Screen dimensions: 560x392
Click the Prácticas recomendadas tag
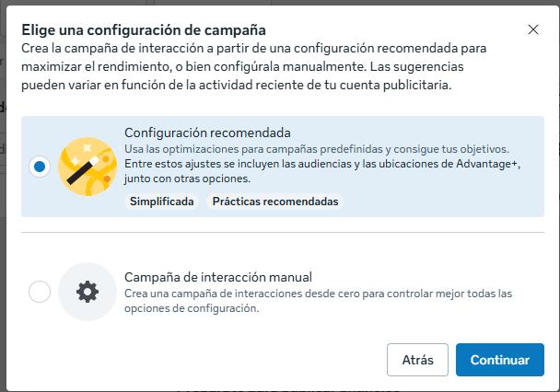(274, 202)
